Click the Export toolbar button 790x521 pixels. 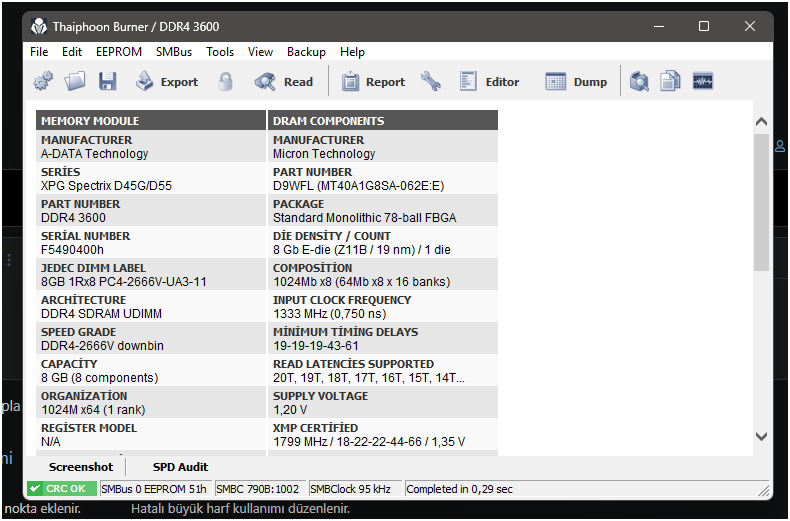pos(167,82)
